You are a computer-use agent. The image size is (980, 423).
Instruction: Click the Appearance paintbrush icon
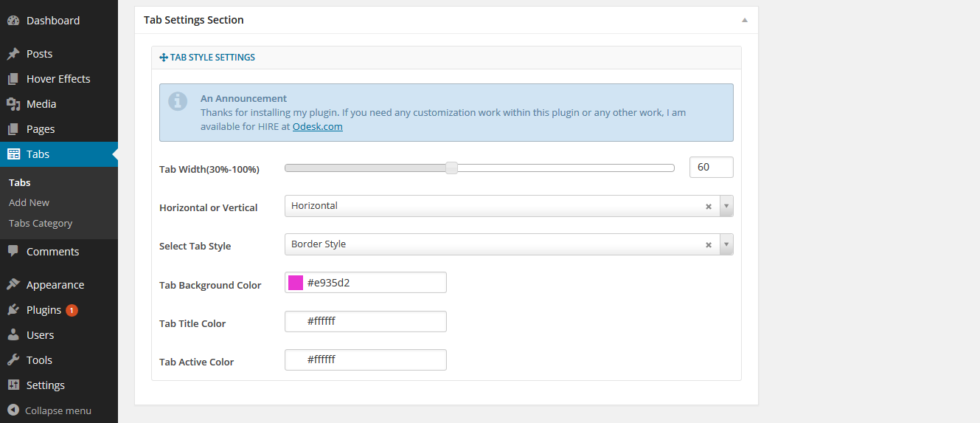coord(13,285)
